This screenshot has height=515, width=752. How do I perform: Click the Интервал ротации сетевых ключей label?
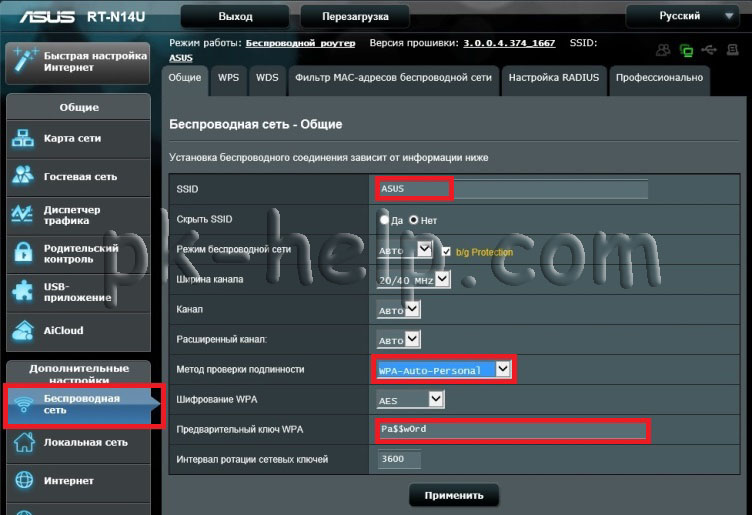tap(252, 459)
